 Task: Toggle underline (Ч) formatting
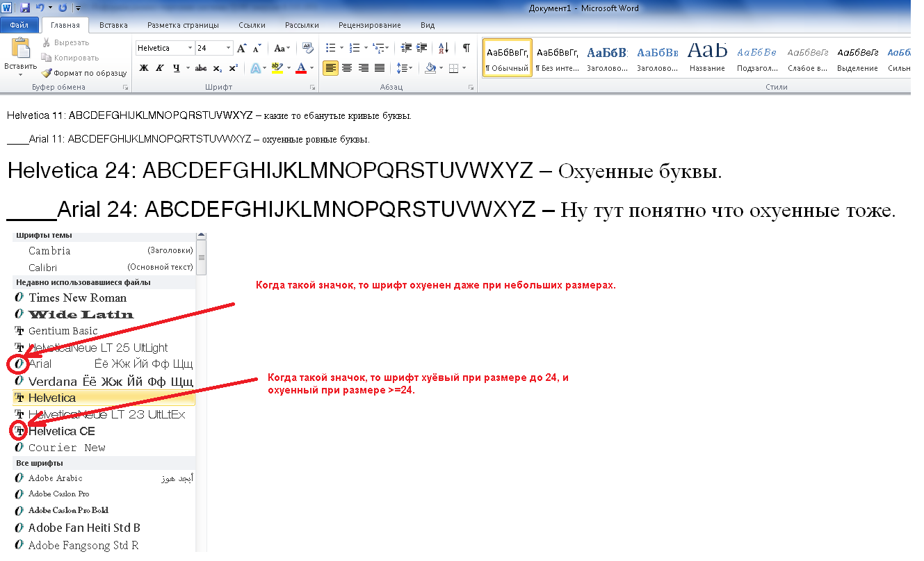[x=177, y=68]
